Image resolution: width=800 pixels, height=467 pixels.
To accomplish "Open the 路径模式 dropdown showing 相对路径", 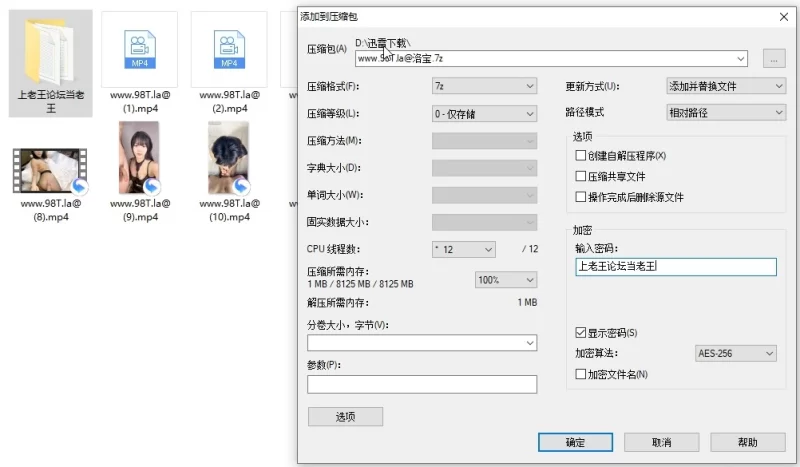I will (726, 112).
